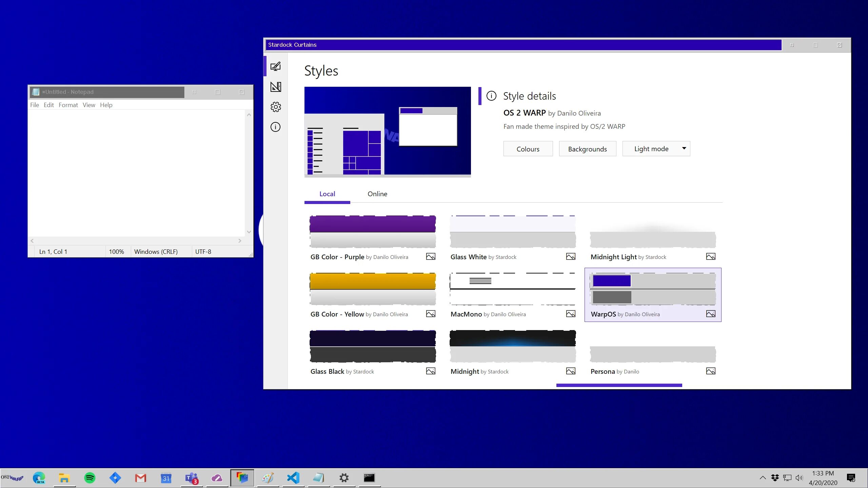
Task: Open the notification center icon
Action: [851, 478]
